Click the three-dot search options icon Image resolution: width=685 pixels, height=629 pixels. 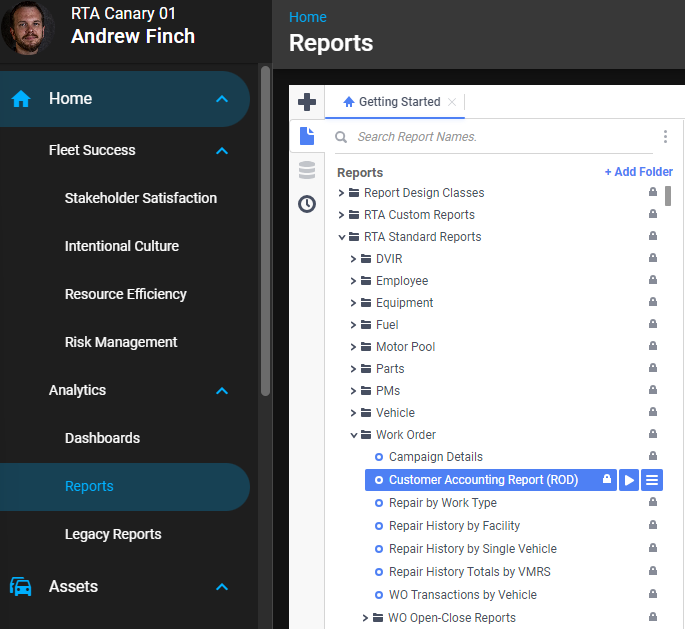coord(665,137)
